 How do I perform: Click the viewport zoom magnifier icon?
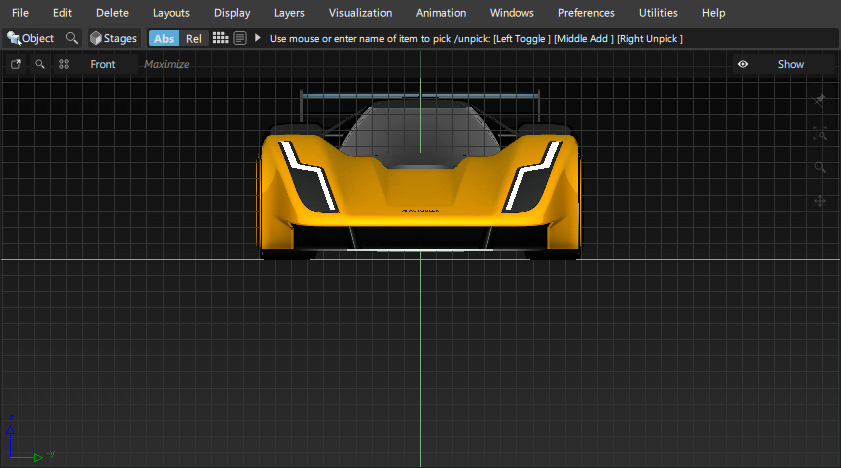(x=40, y=64)
